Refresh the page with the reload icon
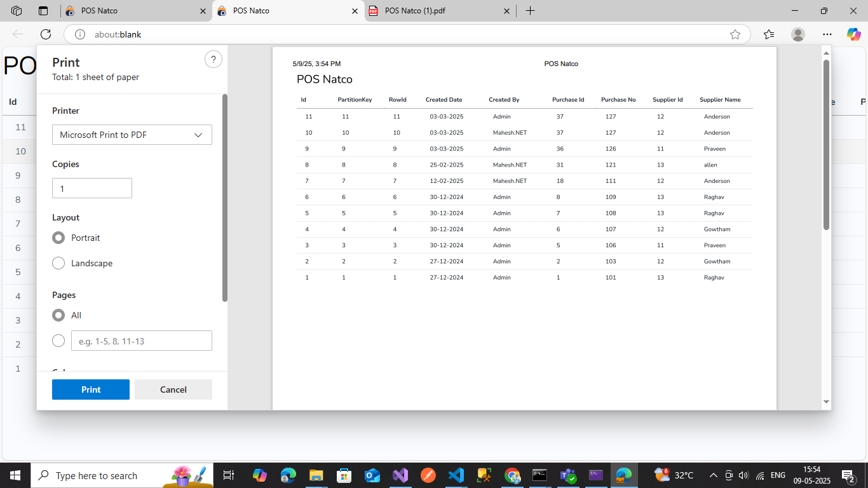 point(45,34)
